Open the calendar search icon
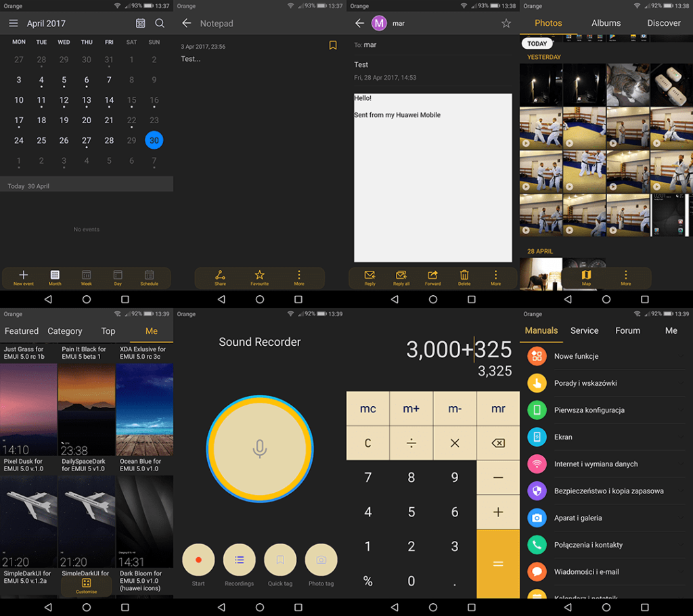693x616 pixels. tap(160, 24)
